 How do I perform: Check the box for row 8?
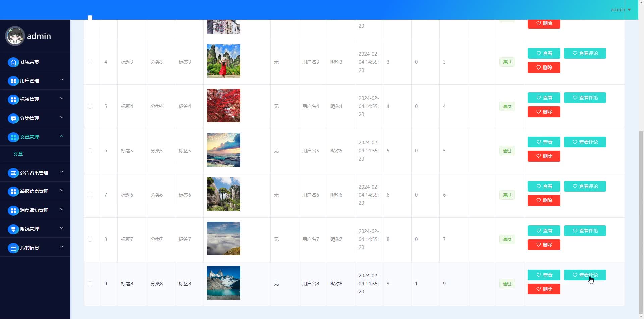90,239
